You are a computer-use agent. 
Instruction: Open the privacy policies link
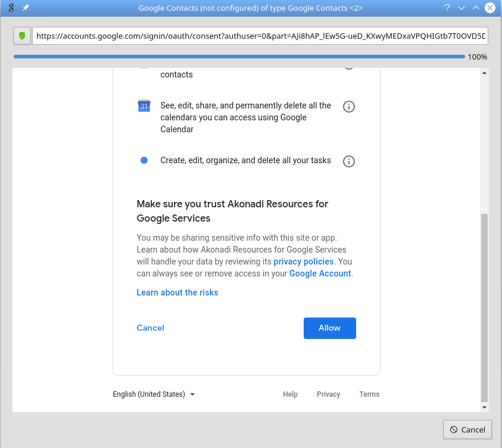tap(303, 262)
